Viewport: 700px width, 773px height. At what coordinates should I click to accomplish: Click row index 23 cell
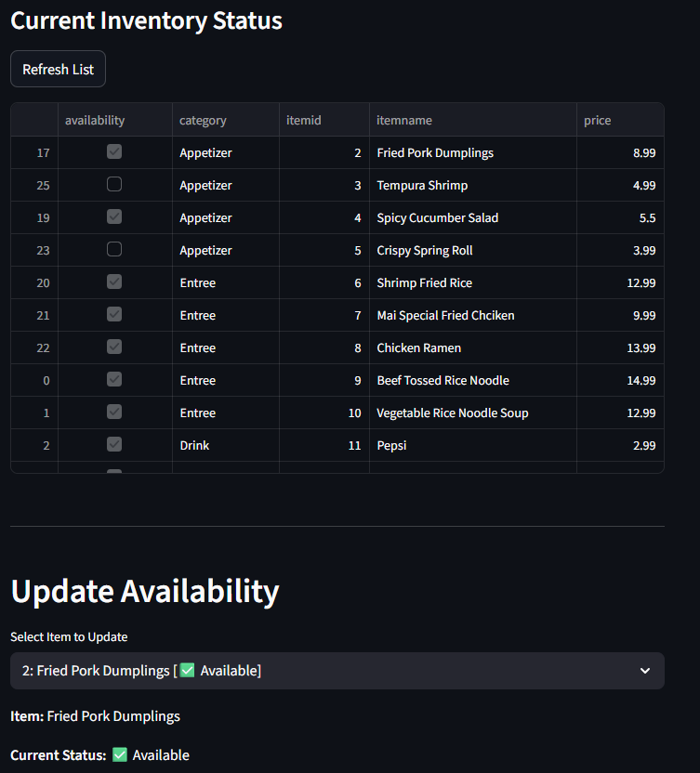(34, 251)
